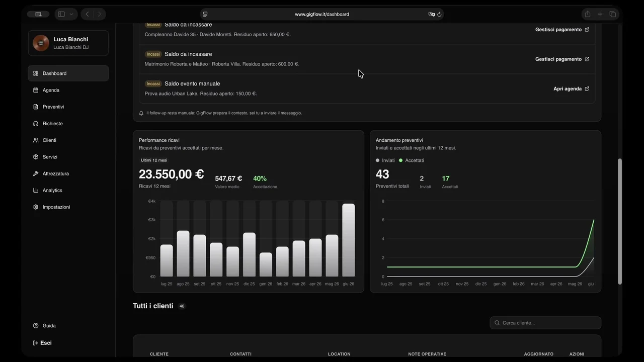Click the bell icon near follow-up note
The height and width of the screenshot is (362, 644).
click(x=141, y=113)
